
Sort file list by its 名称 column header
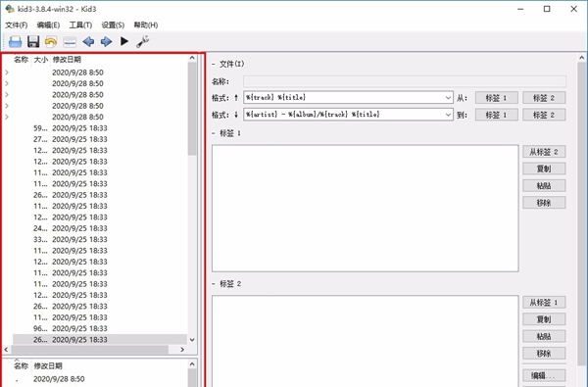coord(21,59)
